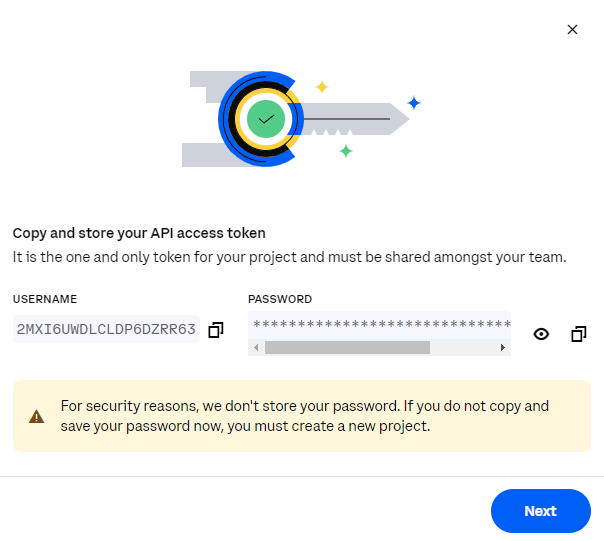Click the warning triangle icon
The height and width of the screenshot is (541, 604).
point(37,416)
